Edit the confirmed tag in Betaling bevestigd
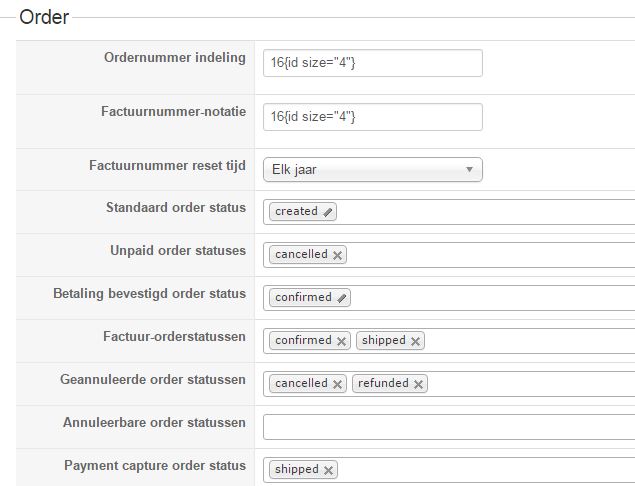Viewport: 635px width, 486px height. coord(342,298)
